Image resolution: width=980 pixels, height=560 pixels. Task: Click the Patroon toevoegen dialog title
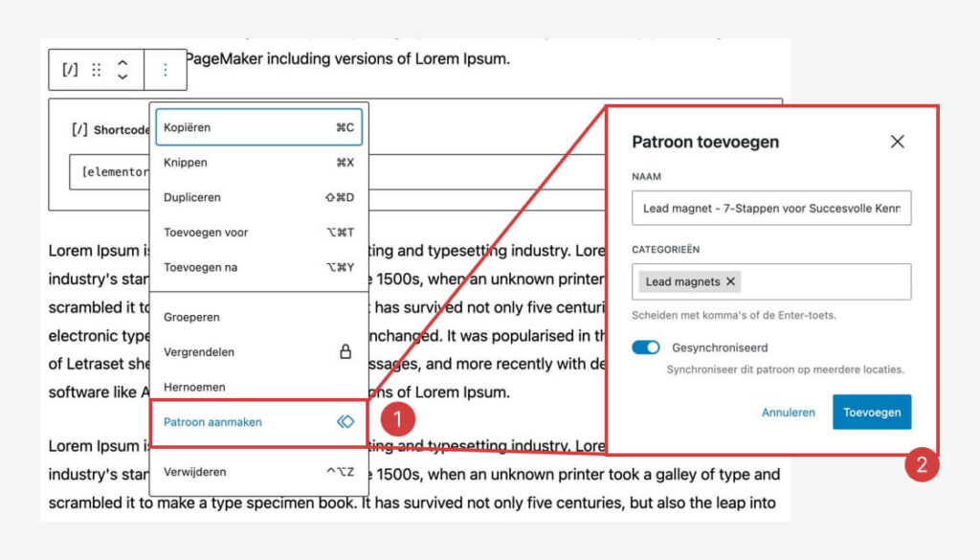point(705,142)
